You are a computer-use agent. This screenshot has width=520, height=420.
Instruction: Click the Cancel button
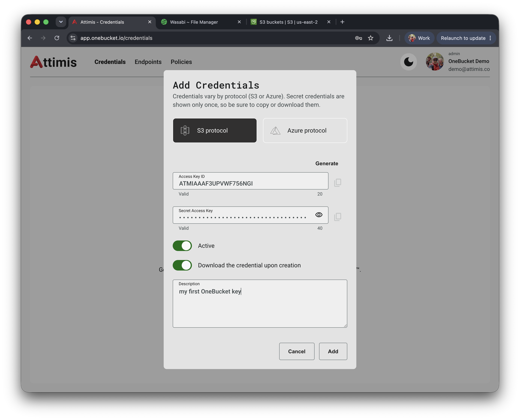pos(297,352)
